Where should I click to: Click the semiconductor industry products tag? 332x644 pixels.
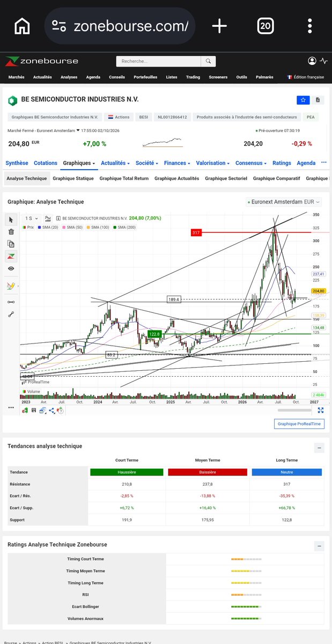point(247,117)
